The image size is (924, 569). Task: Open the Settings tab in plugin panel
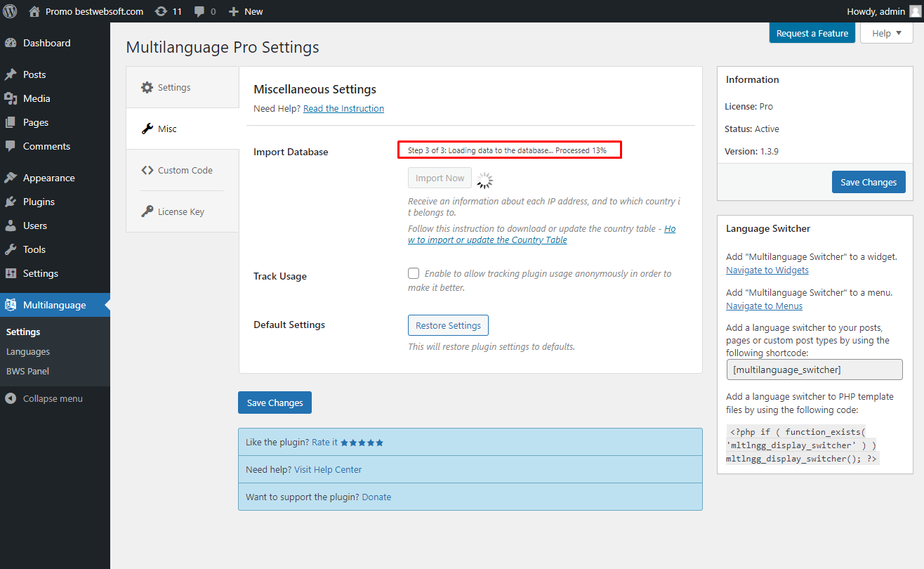tap(183, 87)
